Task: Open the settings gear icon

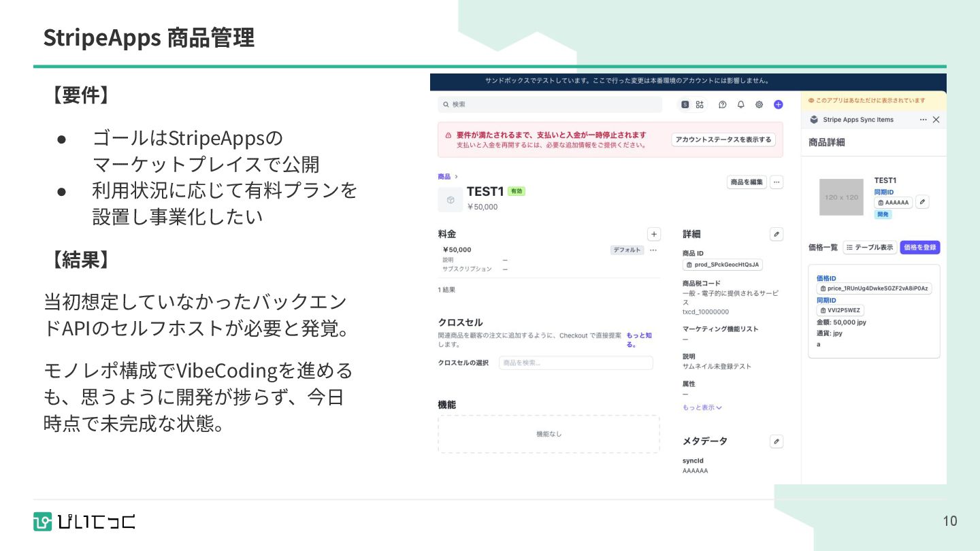Action: (759, 105)
